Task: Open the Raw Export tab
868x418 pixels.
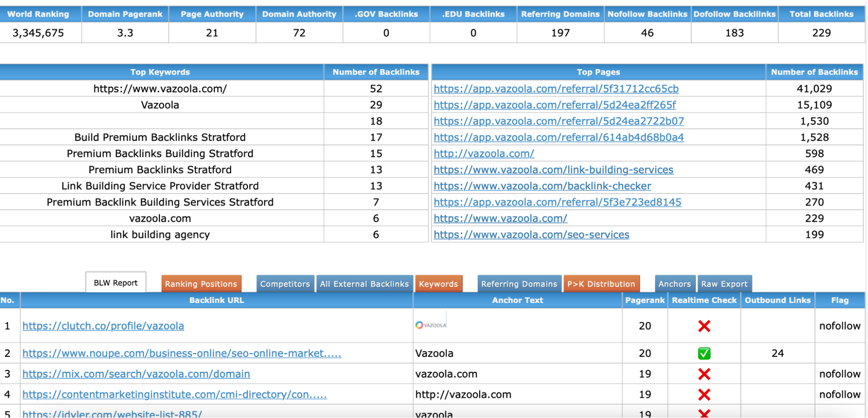Action: [724, 284]
